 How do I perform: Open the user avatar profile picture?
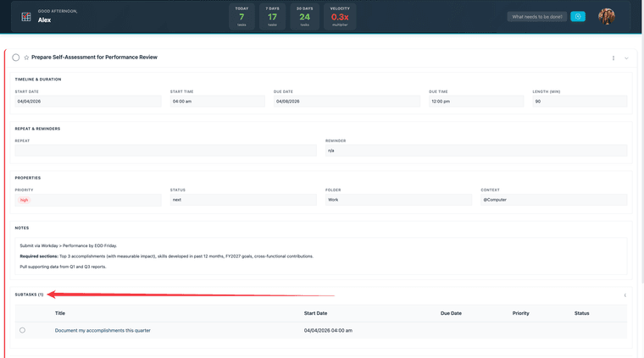pyautogui.click(x=606, y=16)
